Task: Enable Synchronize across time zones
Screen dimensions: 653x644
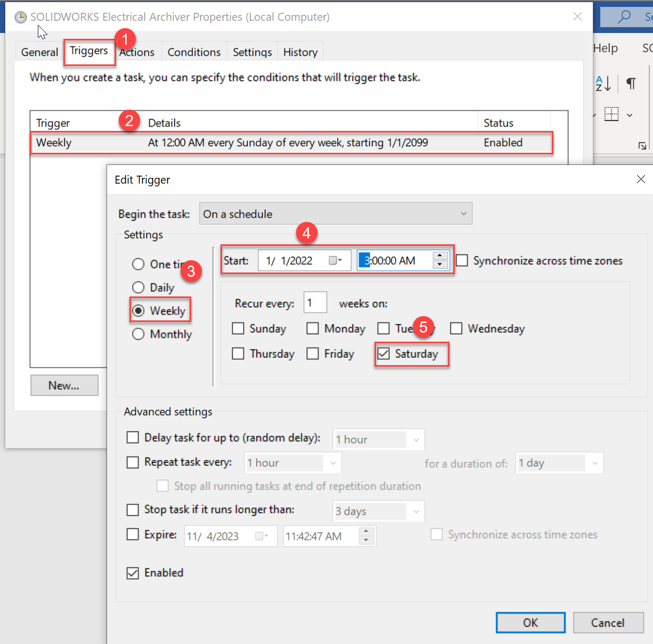Action: (461, 260)
